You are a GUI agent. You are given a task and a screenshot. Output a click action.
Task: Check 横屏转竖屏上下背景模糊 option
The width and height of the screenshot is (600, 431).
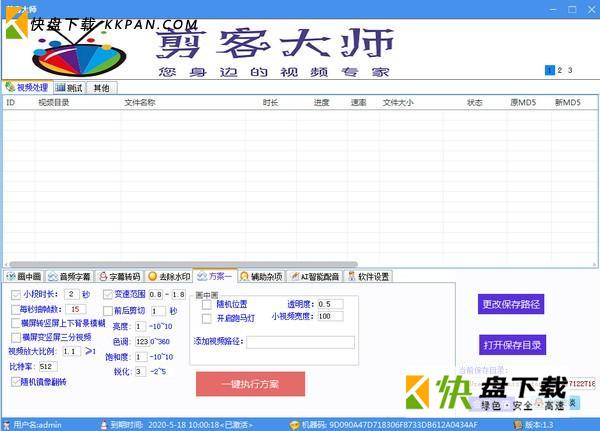coord(16,323)
